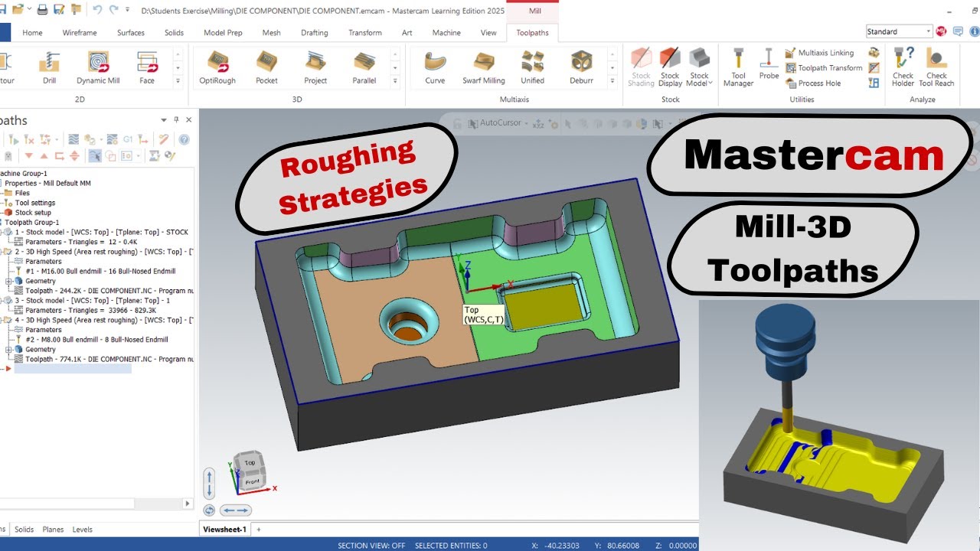Switch to the Wireframe tab
This screenshot has height=551, width=980.
80,33
